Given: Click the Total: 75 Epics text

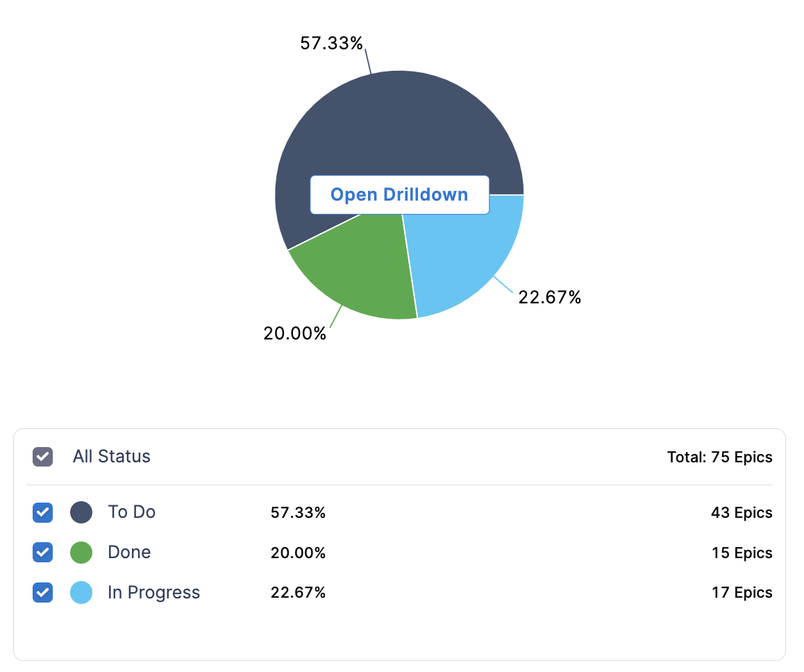Looking at the screenshot, I should [x=719, y=457].
